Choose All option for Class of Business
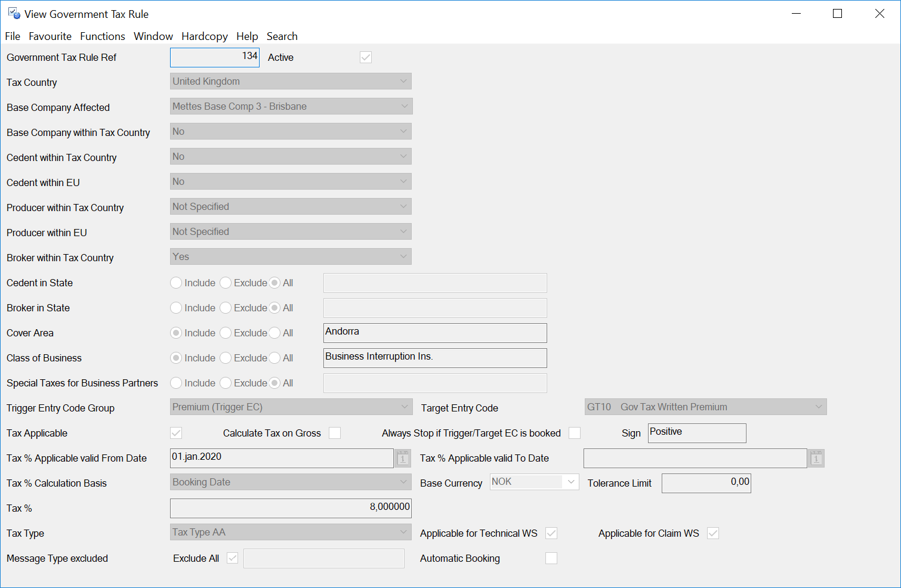Viewport: 901px width, 588px height. [274, 358]
